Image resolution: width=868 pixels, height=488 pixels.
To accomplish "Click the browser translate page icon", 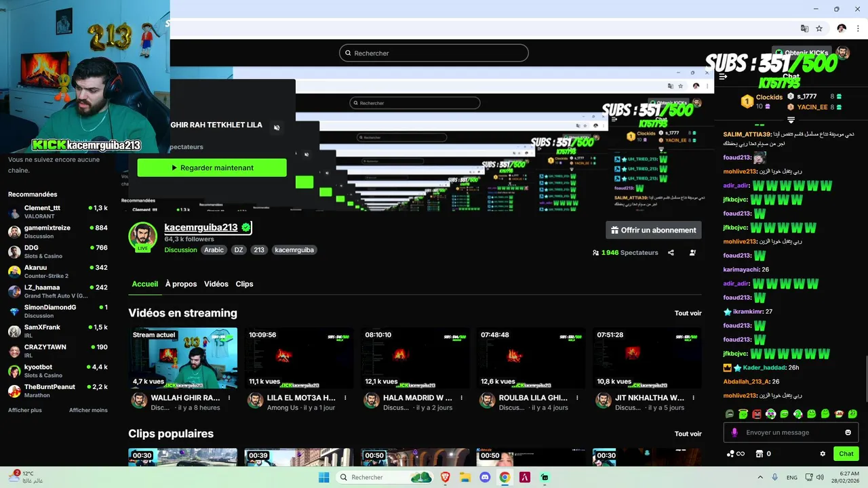I will click(x=804, y=28).
